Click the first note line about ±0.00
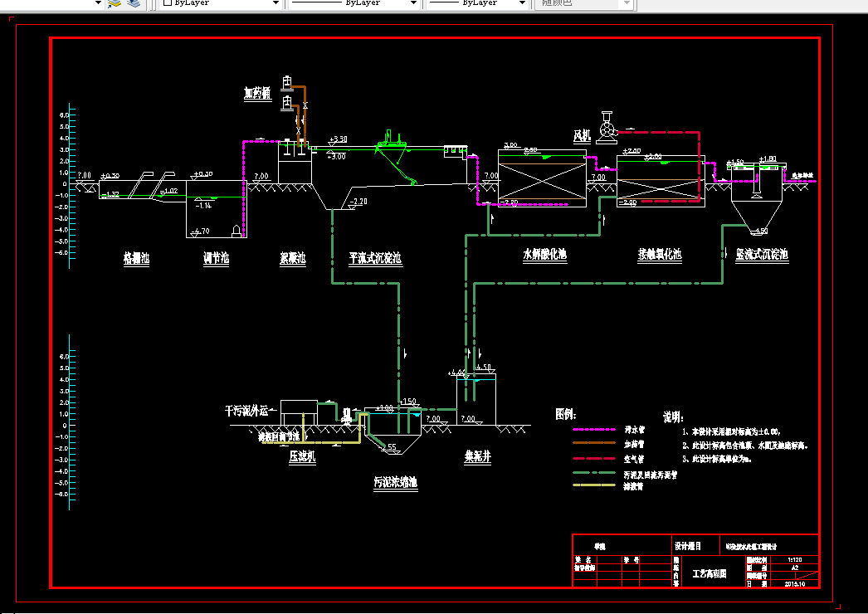The image size is (868, 614). 732,431
